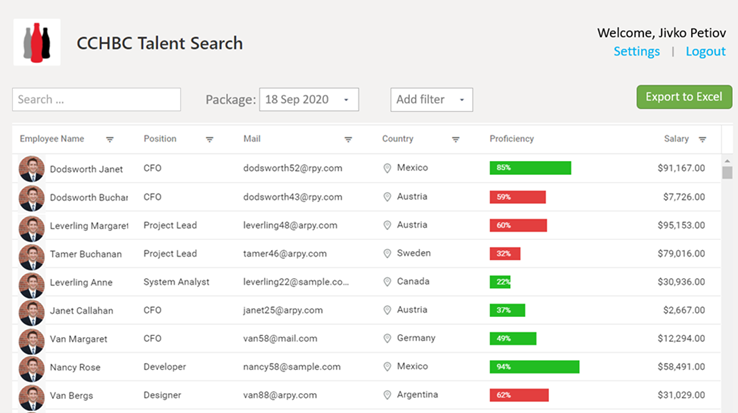738x413 pixels.
Task: Open Nancy Rose's avatar photo
Action: 32,370
